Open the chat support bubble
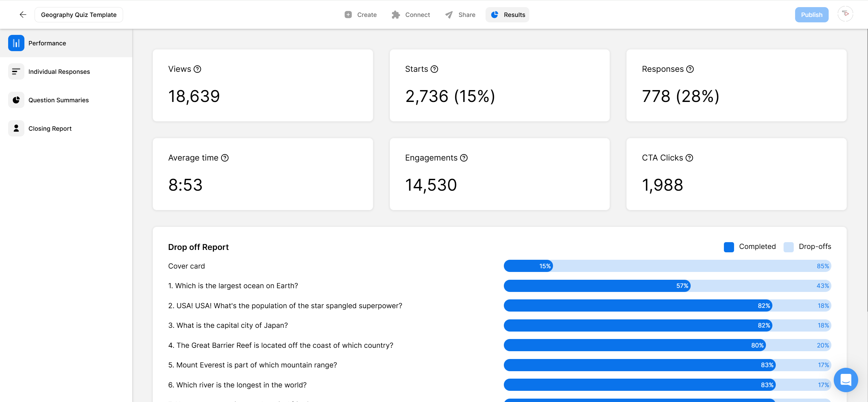 [846, 380]
